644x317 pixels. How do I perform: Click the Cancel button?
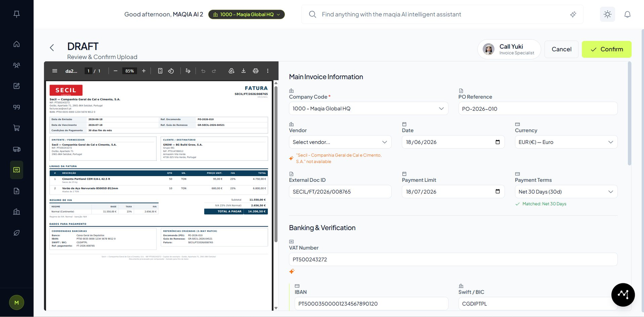(x=561, y=49)
